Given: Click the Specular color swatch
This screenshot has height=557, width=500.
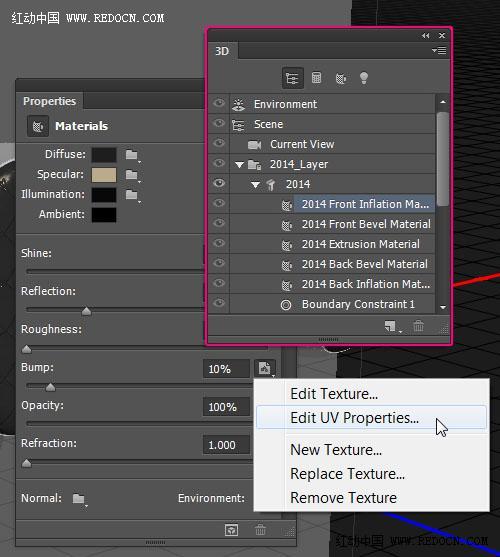Looking at the screenshot, I should coord(104,175).
